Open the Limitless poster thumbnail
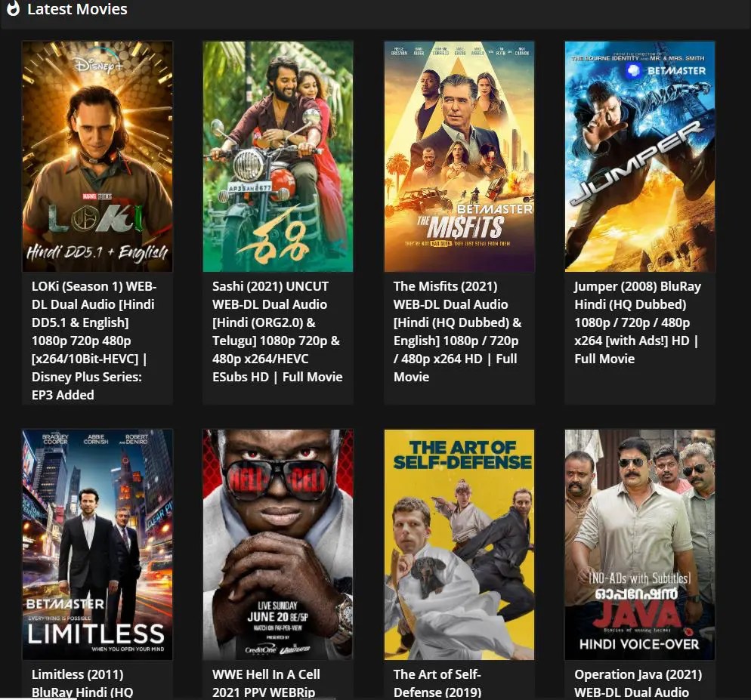The width and height of the screenshot is (751, 700). (97, 544)
